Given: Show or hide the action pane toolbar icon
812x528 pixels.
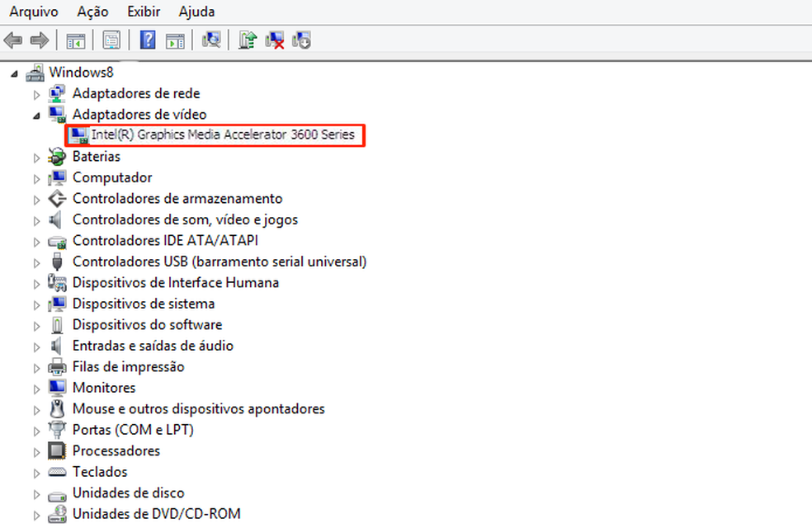Looking at the screenshot, I should click(x=175, y=40).
